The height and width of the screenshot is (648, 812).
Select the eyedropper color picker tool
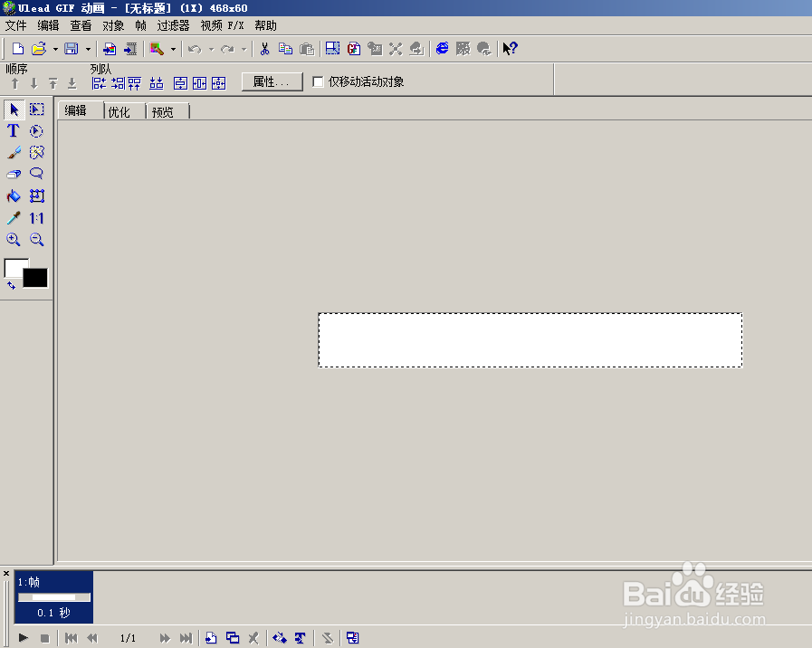(14, 218)
